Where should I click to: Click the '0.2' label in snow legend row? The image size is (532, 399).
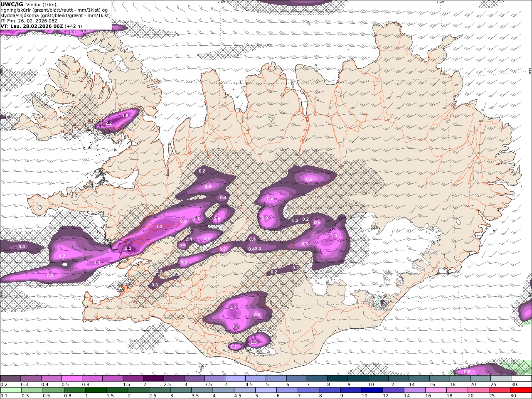pyautogui.click(x=3, y=384)
